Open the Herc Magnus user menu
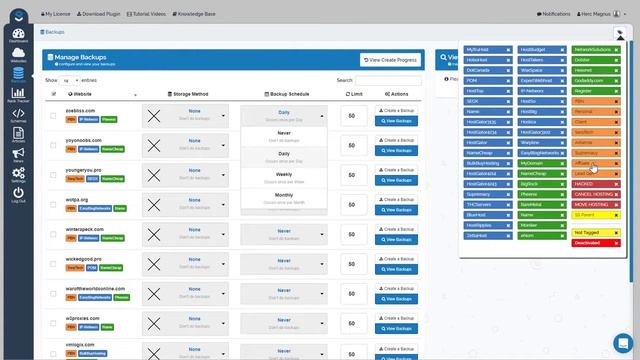640x360 pixels. tap(601, 14)
